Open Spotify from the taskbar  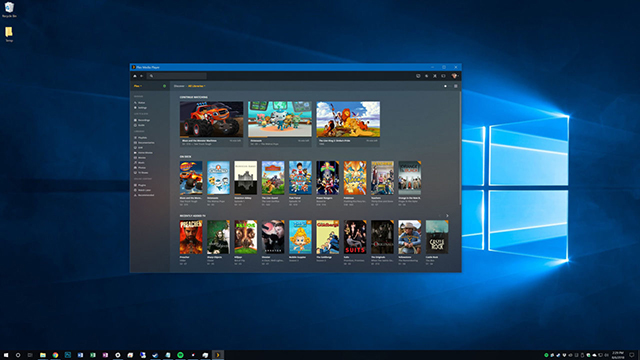point(180,355)
